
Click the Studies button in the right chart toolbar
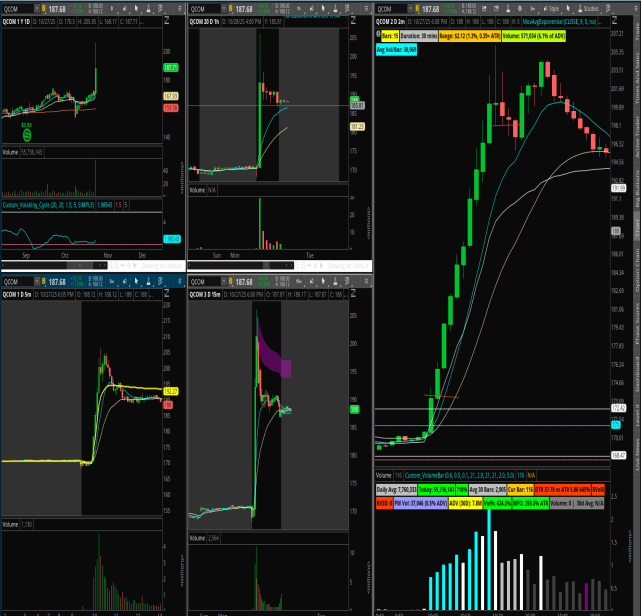point(587,9)
